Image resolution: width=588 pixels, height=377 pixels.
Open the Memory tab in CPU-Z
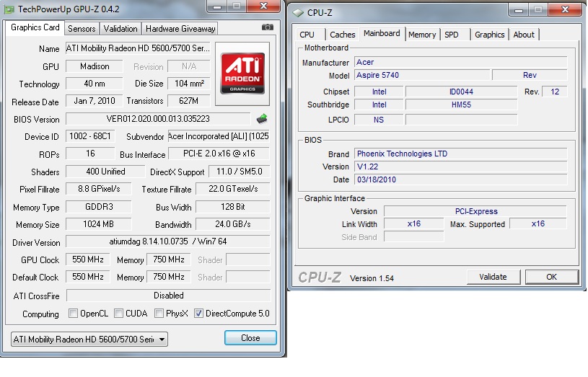click(422, 35)
